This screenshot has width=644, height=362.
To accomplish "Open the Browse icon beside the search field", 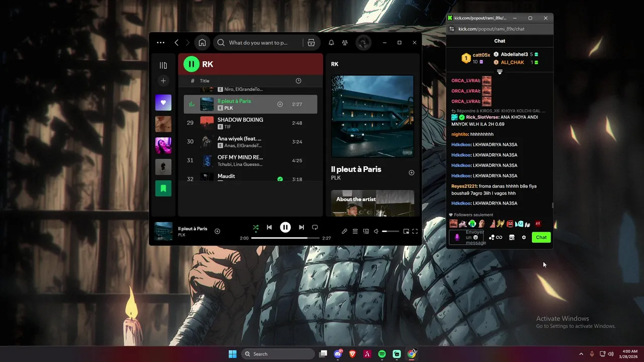I will [x=311, y=43].
